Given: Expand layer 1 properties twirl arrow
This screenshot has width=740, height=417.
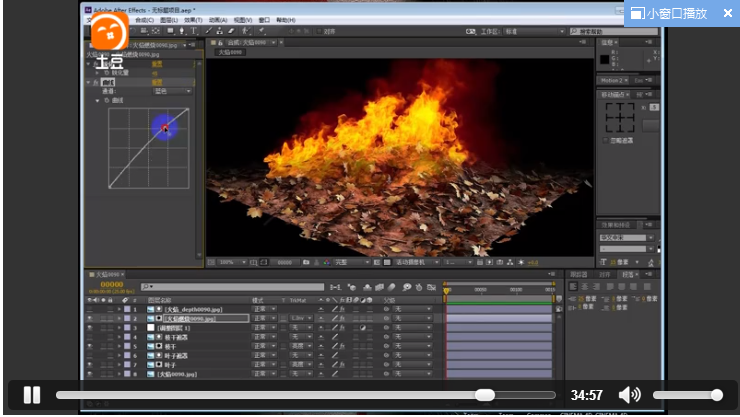Looking at the screenshot, I should pyautogui.click(x=119, y=309).
